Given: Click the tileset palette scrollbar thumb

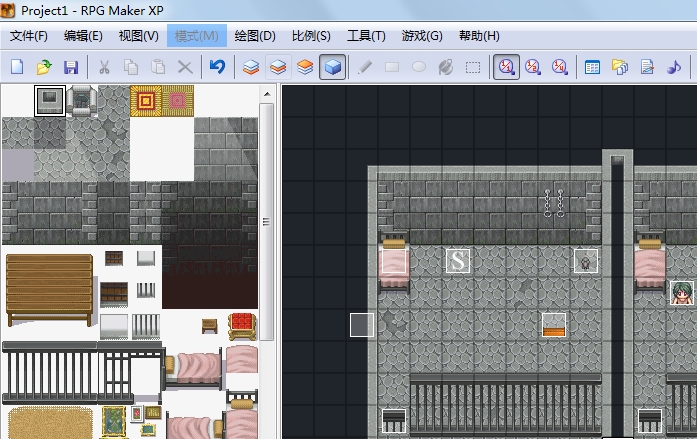Looking at the screenshot, I should click(x=267, y=222).
